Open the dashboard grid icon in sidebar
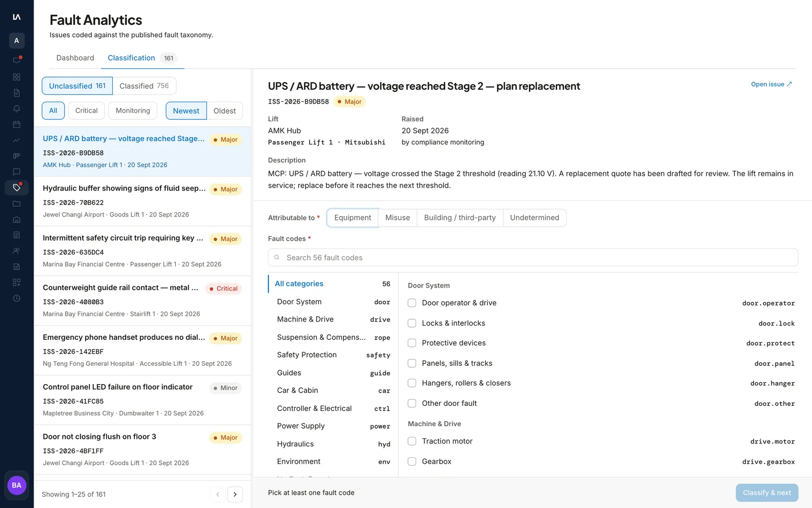Screen dimensions: 812x508 click(17, 77)
